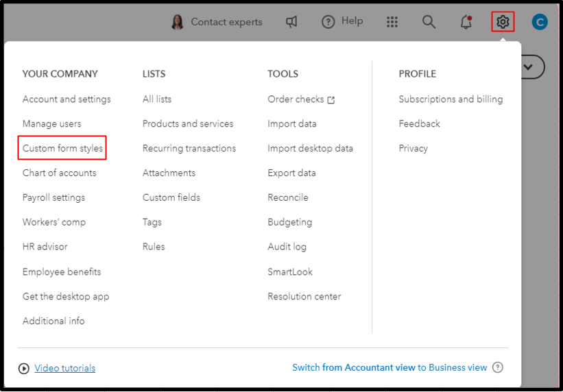The image size is (563, 392).
Task: Go to Products and services
Action: 188,124
